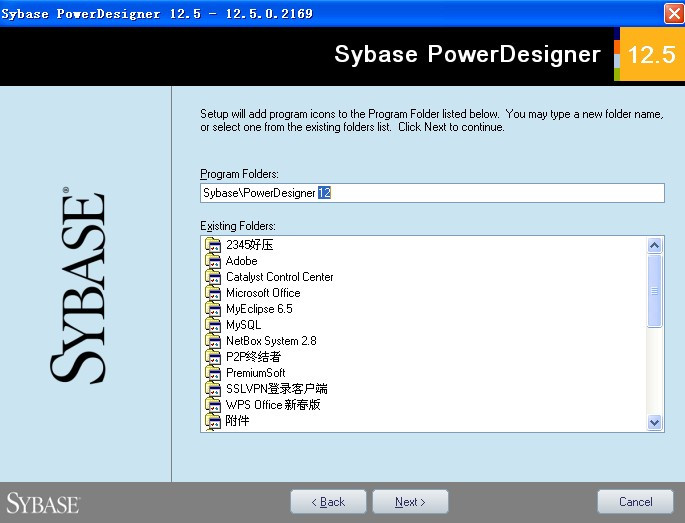Click the Program Folders text field
The height and width of the screenshot is (523, 685).
tap(432, 193)
